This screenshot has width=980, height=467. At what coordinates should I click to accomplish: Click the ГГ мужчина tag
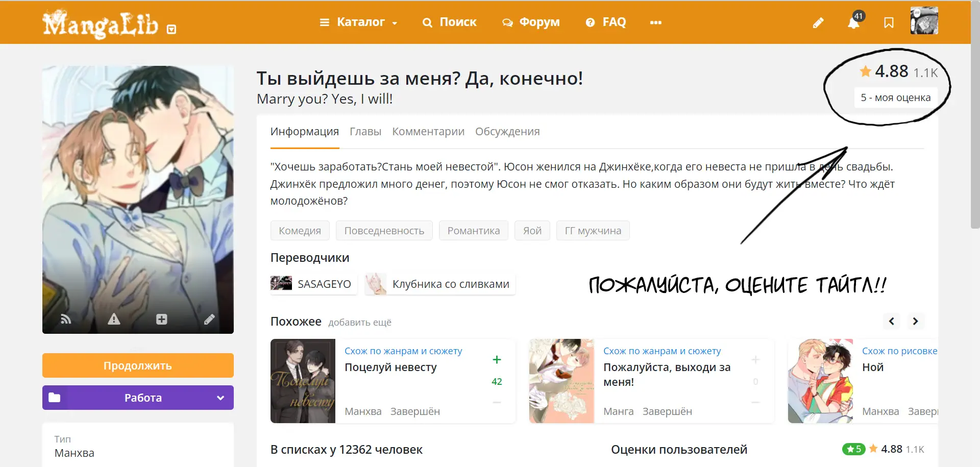pos(593,231)
